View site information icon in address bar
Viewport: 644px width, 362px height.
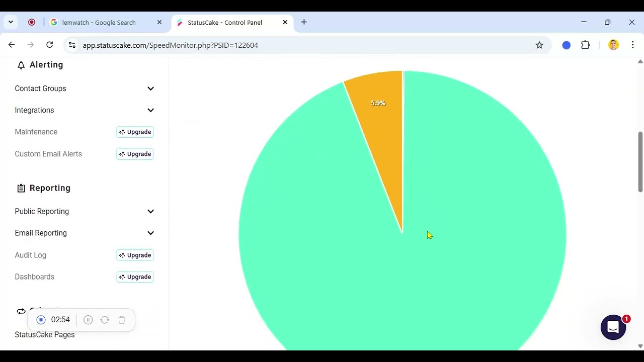(x=72, y=45)
